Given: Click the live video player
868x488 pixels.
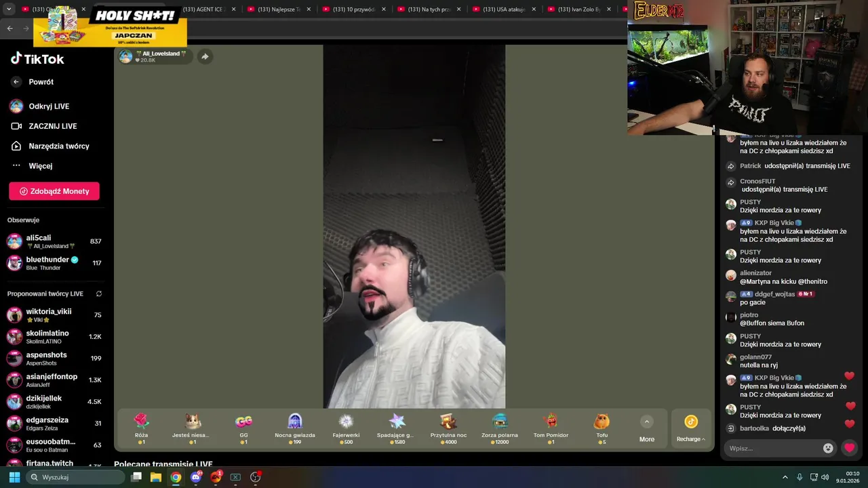Looking at the screenshot, I should (414, 226).
